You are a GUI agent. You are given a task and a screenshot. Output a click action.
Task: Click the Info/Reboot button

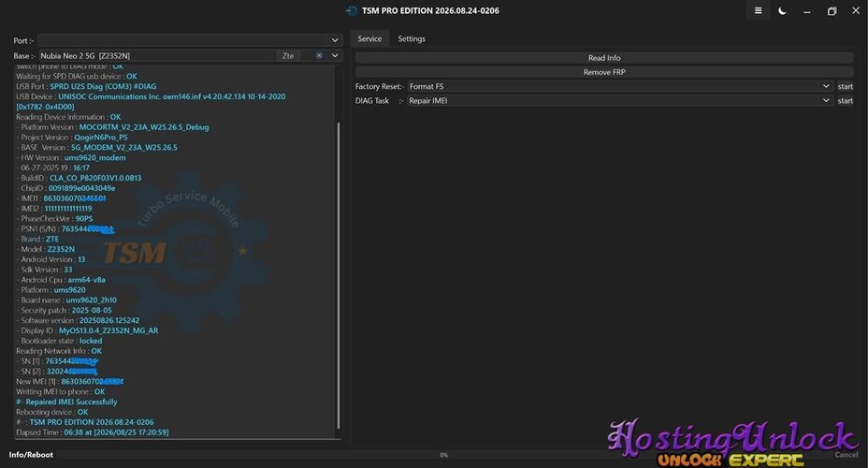point(31,455)
